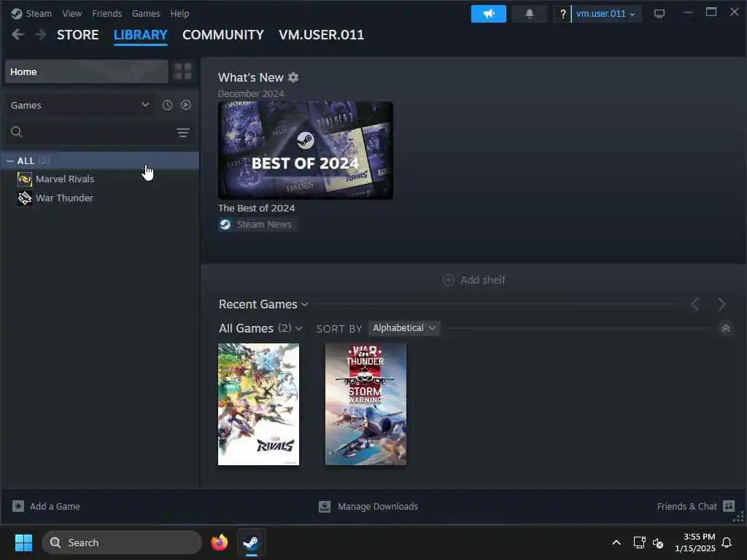Open the Help menu

point(179,13)
